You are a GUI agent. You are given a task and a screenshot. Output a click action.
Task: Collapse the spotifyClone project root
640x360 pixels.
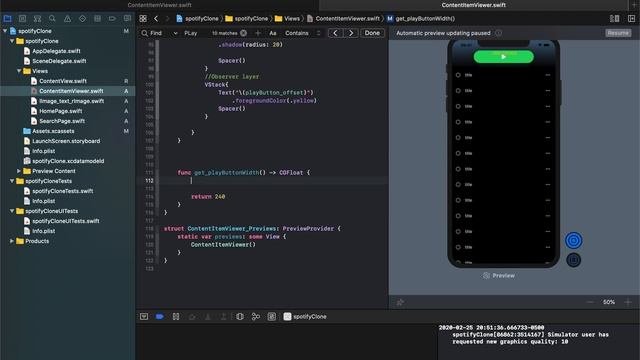[5, 31]
